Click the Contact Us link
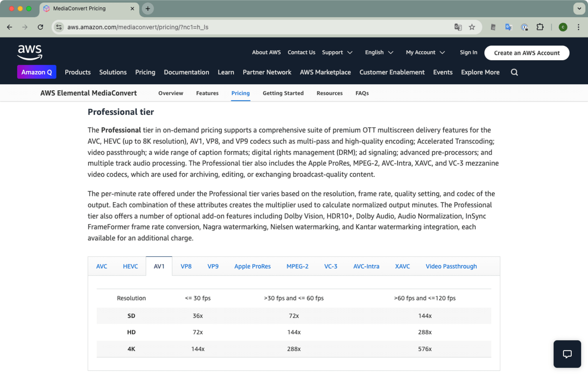The width and height of the screenshot is (588, 379). point(301,52)
